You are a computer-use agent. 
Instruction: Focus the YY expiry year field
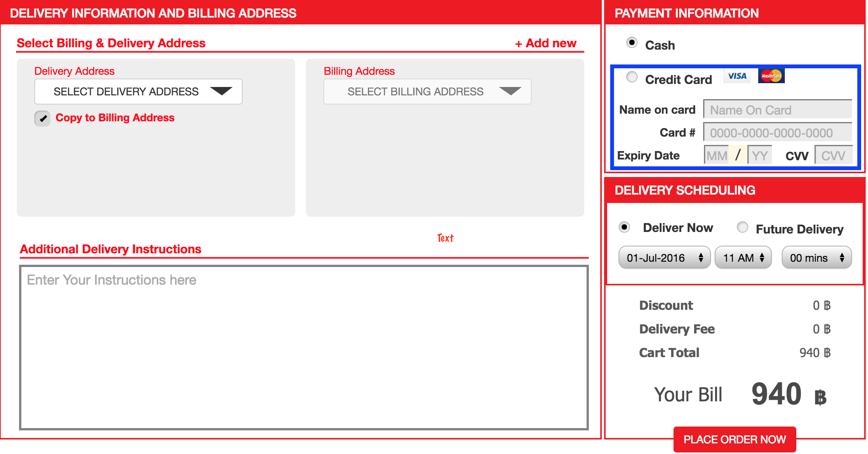coord(760,155)
